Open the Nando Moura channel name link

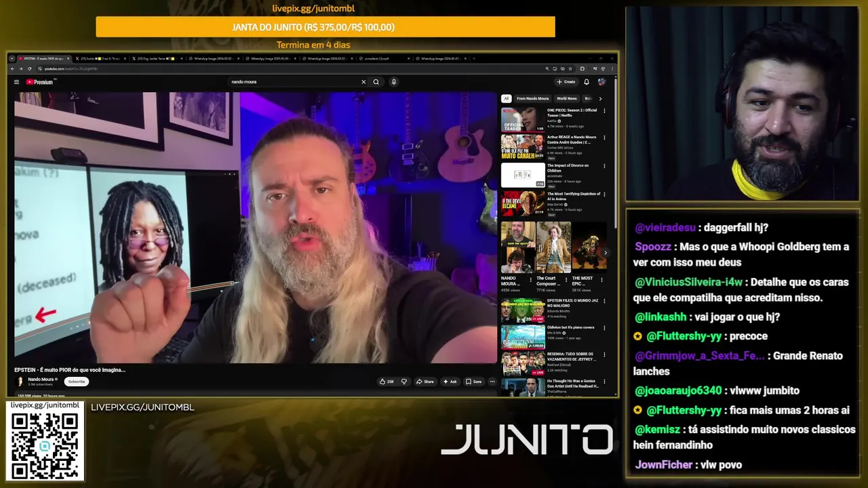[x=41, y=380]
